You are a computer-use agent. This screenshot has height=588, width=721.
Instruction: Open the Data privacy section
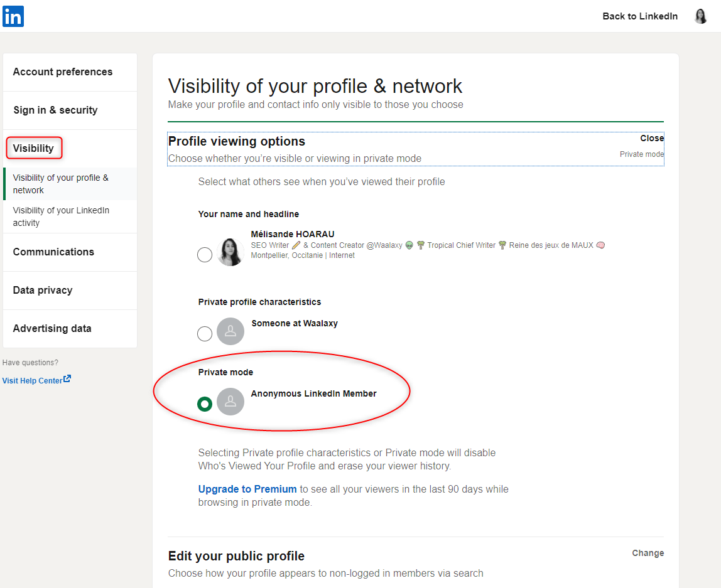43,290
